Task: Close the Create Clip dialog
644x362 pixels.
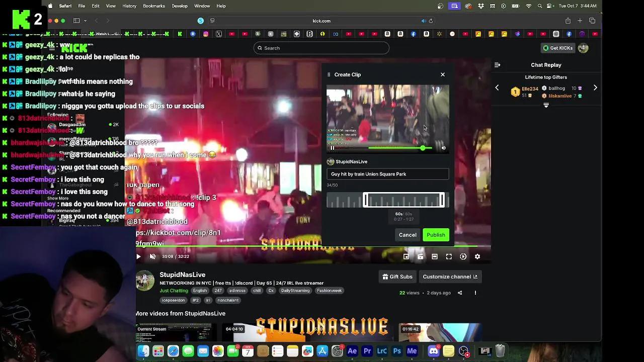Action: point(443,74)
